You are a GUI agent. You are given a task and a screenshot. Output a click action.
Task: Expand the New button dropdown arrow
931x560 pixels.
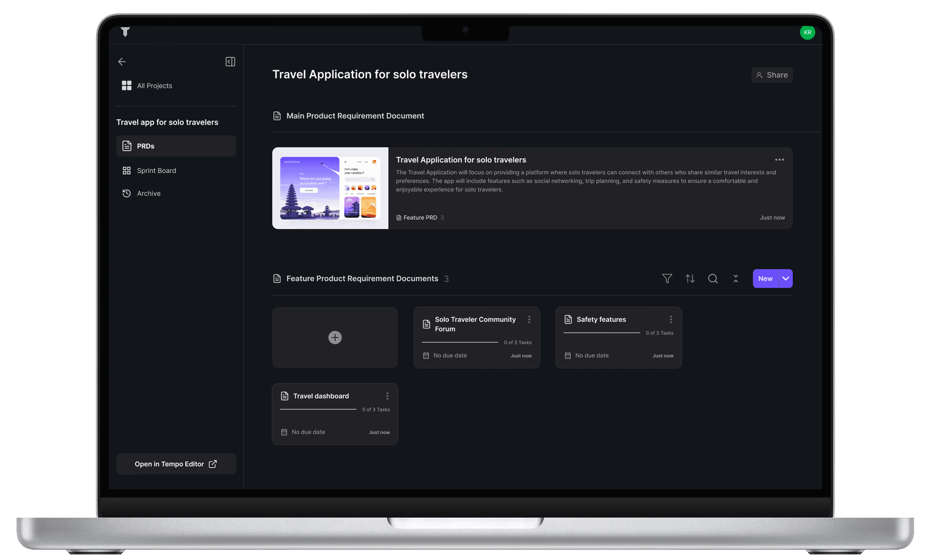[x=786, y=279]
